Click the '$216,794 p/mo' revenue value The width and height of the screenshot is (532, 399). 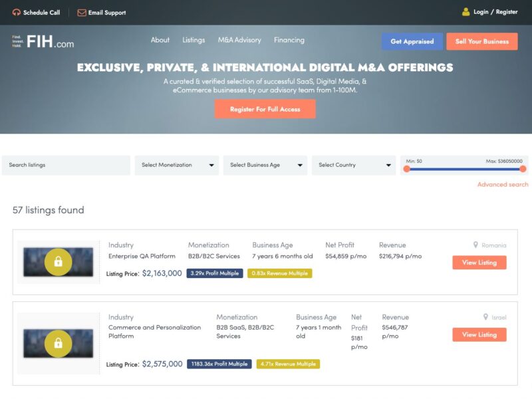click(x=400, y=256)
